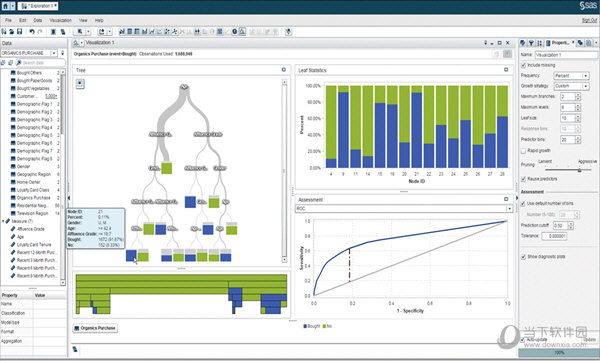Viewport: 600px width, 361px height.
Task: Maximize the Leaf Statistics panel
Action: click(x=506, y=70)
